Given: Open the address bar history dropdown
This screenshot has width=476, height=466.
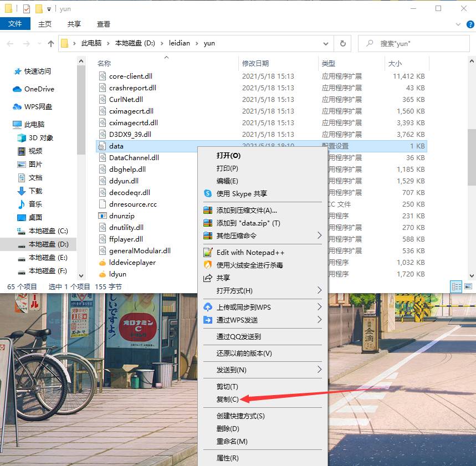Looking at the screenshot, I should tap(328, 43).
